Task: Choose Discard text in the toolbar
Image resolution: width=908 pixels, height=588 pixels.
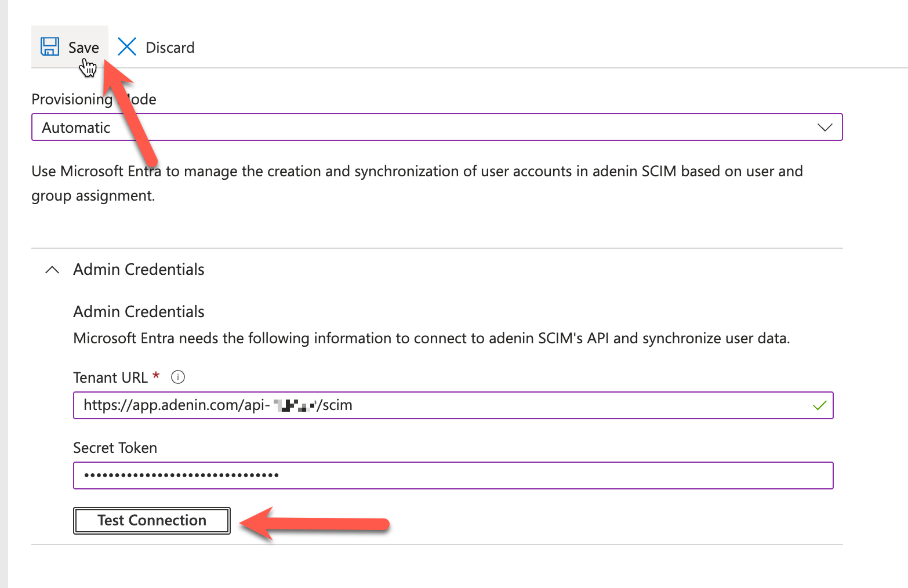Action: tap(170, 48)
